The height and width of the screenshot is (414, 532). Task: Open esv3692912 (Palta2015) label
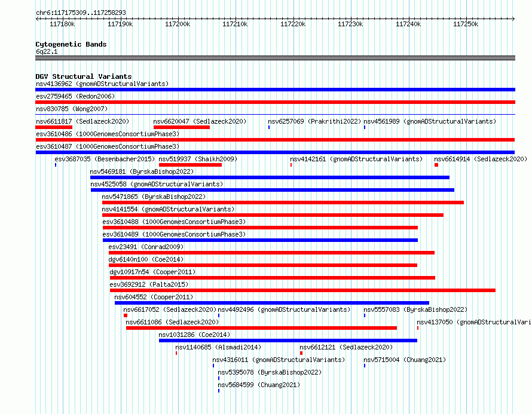point(149,284)
